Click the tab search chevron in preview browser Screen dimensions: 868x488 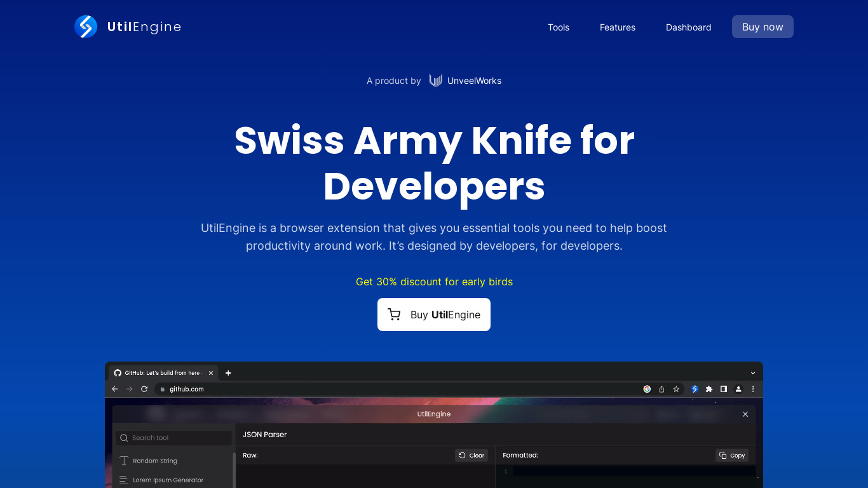pos(753,373)
